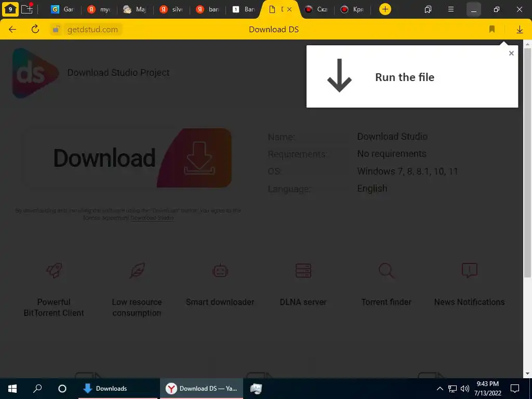Click the scrollbar down arrow
This screenshot has height=399, width=532.
click(527, 374)
